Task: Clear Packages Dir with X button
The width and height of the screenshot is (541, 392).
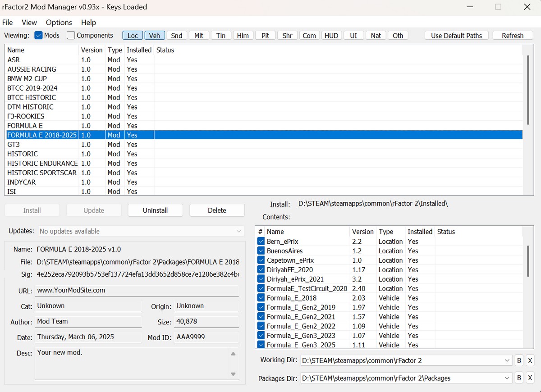Action: click(x=530, y=378)
